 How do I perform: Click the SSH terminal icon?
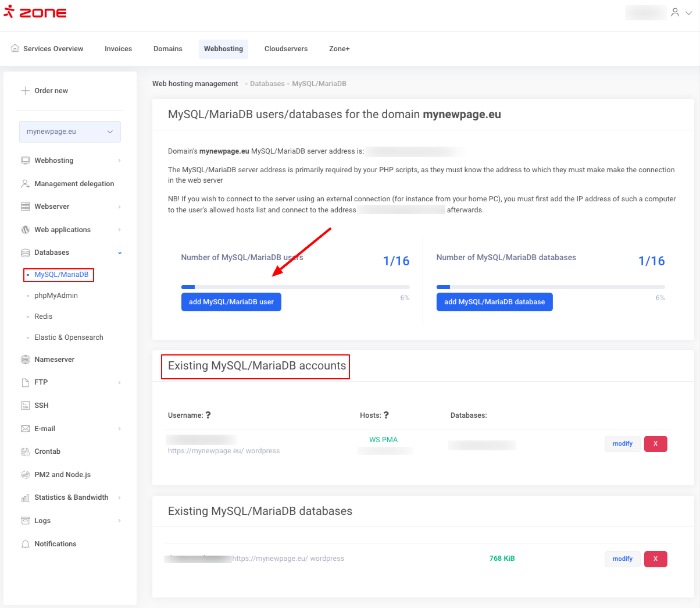click(x=25, y=406)
